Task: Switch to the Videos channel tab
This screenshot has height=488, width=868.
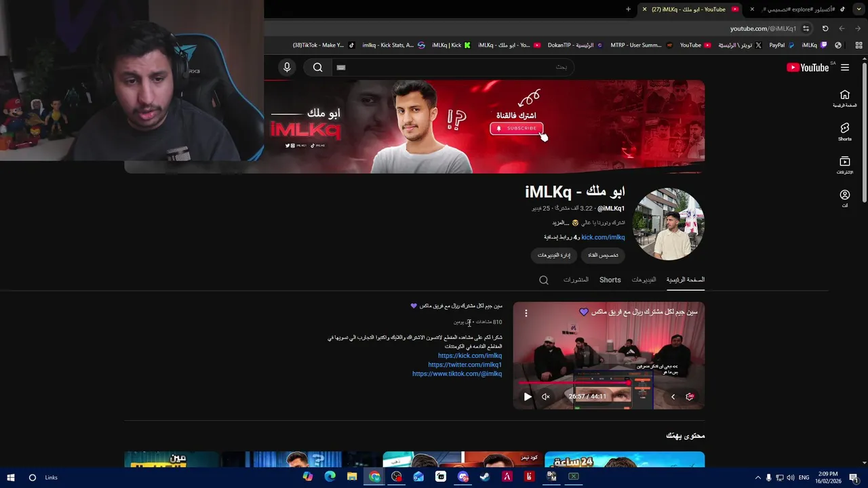Action: tap(644, 279)
